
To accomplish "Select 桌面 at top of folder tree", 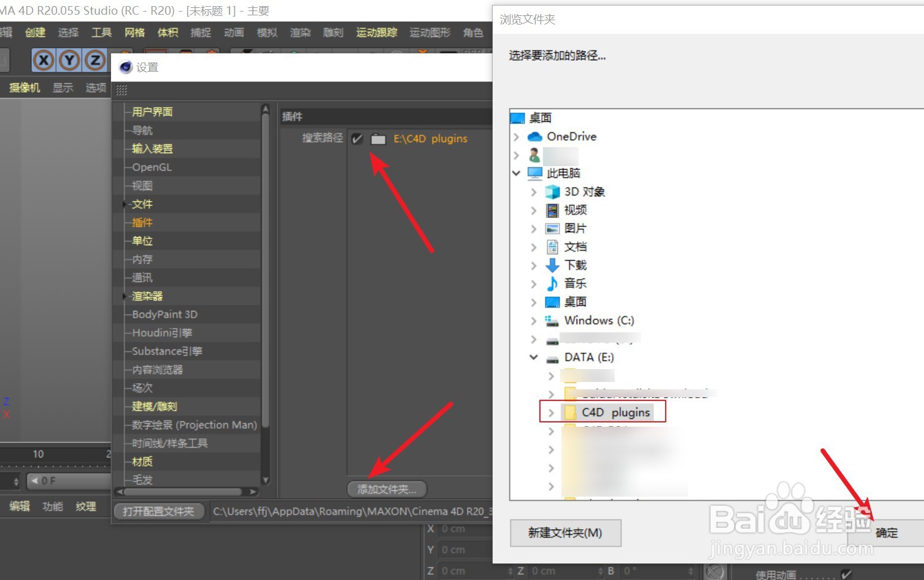I will 541,118.
